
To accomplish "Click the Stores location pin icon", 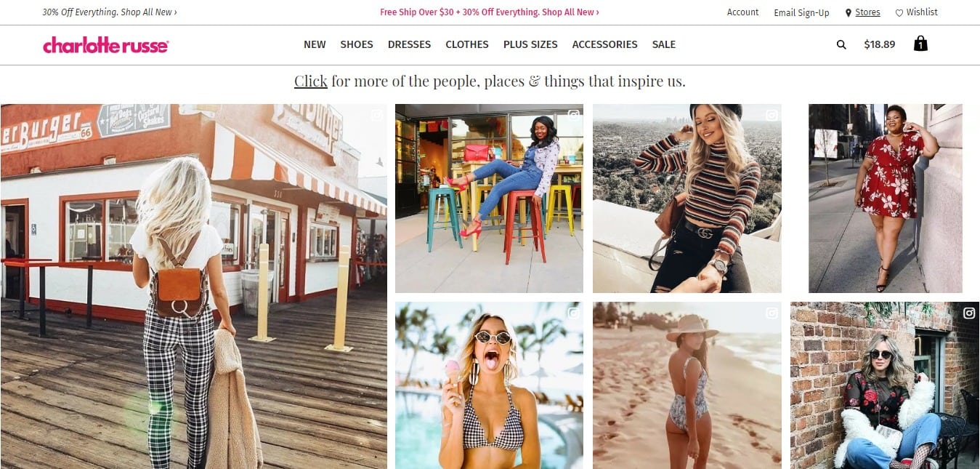I will coord(848,12).
